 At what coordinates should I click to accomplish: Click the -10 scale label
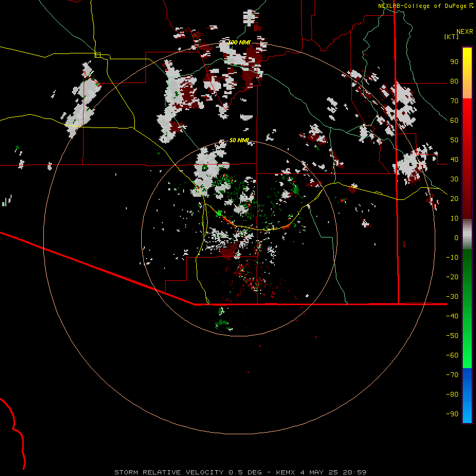(x=452, y=258)
